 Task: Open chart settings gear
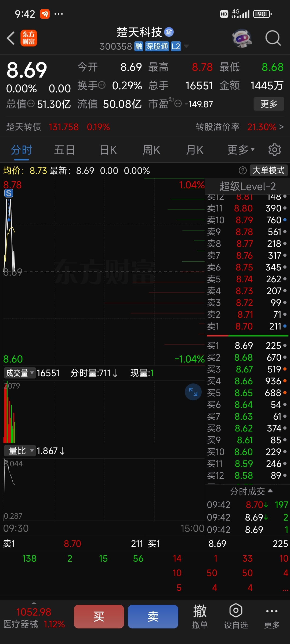[x=274, y=150]
